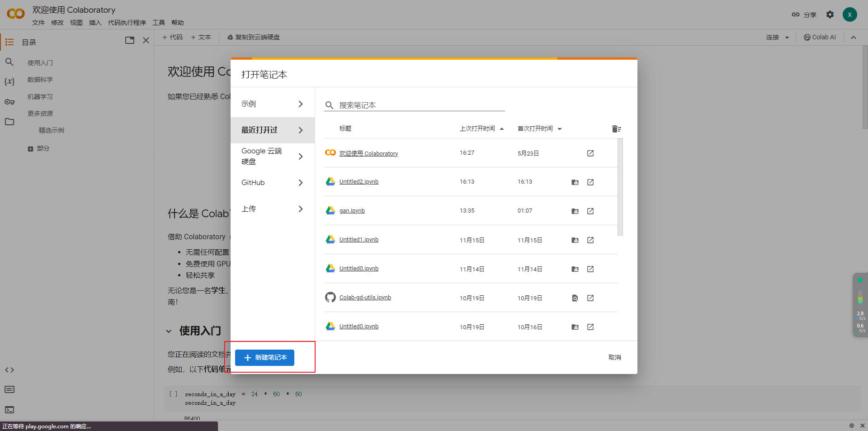Show gan.ipynb in Drive icon
This screenshot has height=431, width=868.
click(575, 211)
